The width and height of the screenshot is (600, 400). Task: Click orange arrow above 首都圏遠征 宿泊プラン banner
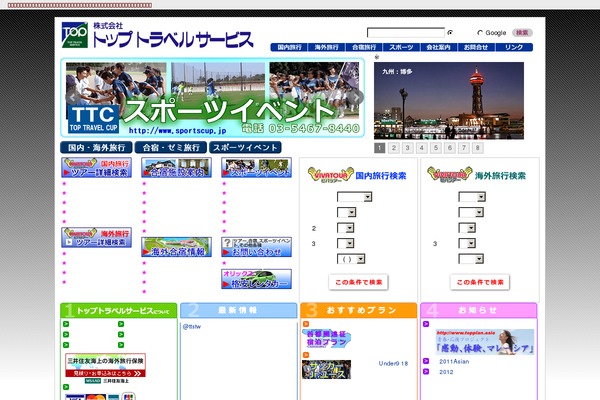click(306, 324)
